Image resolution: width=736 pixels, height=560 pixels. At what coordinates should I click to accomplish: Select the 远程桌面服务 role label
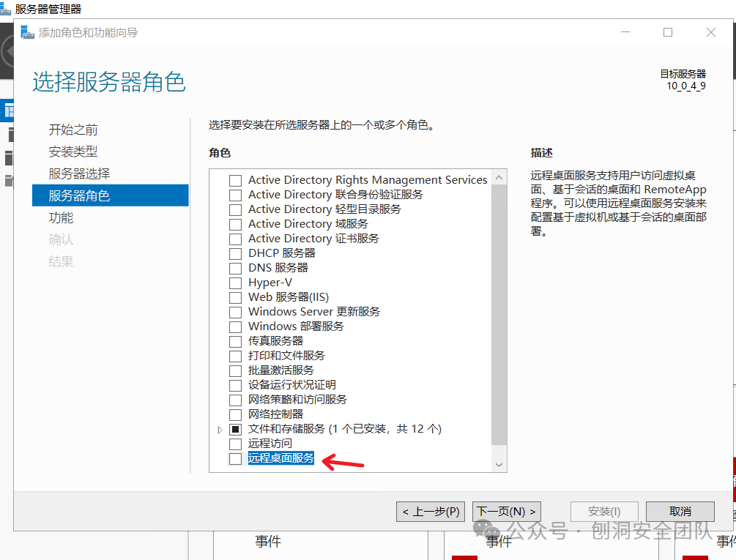280,458
